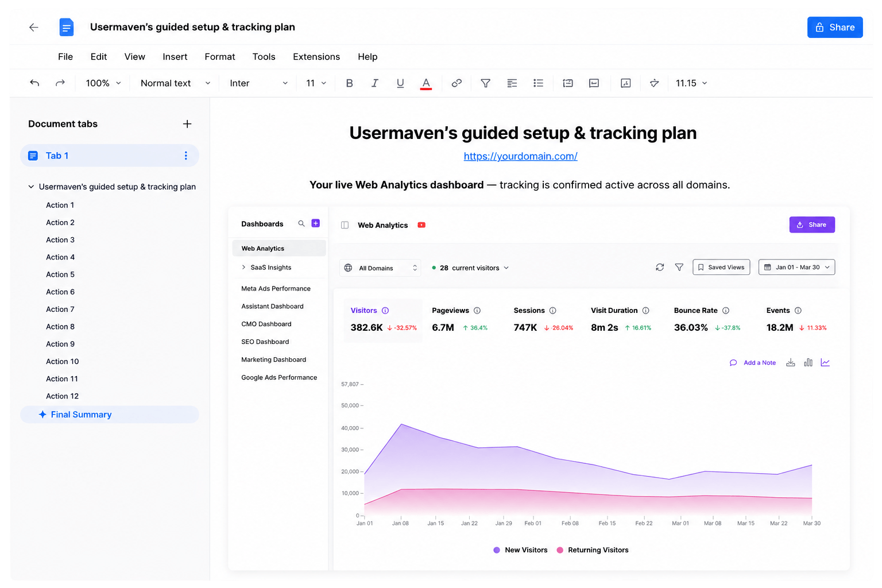Click the info icon next to Visit Duration
Screen dimensions: 882x588
pyautogui.click(x=646, y=311)
